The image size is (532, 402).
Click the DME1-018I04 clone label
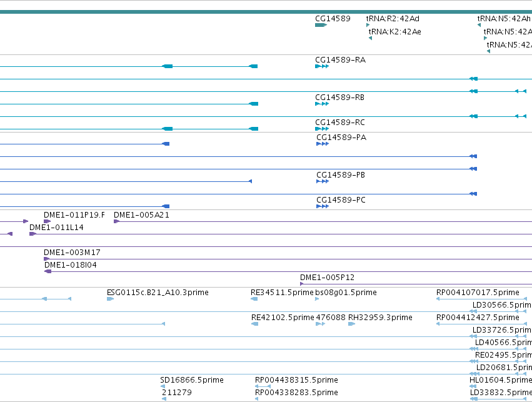tap(71, 265)
